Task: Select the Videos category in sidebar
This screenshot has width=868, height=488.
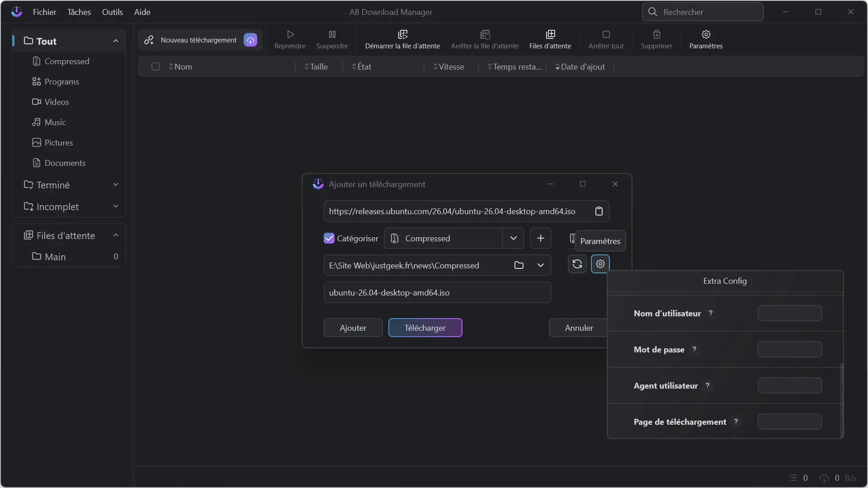Action: 69,102
